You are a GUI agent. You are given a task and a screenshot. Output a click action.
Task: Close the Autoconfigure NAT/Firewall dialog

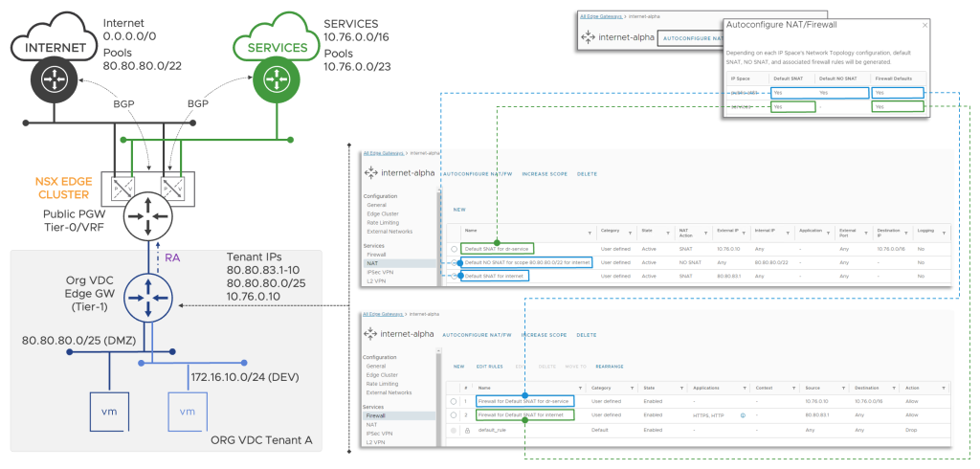point(925,25)
